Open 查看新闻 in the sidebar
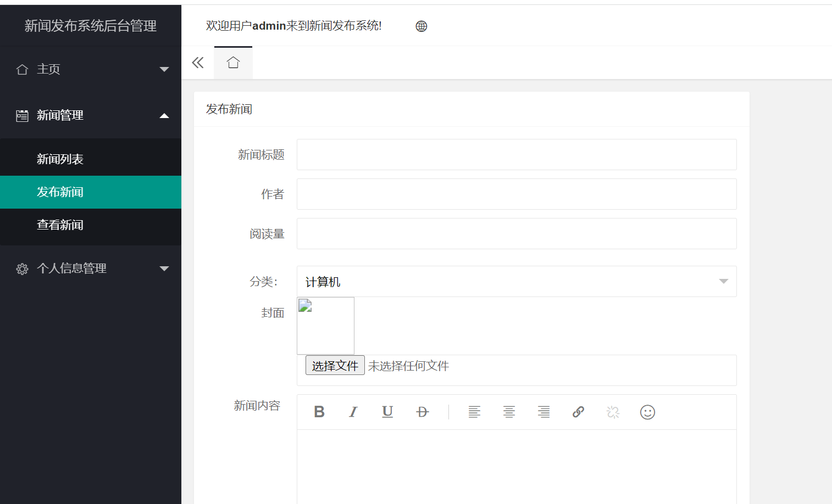Image resolution: width=832 pixels, height=504 pixels. click(91, 225)
